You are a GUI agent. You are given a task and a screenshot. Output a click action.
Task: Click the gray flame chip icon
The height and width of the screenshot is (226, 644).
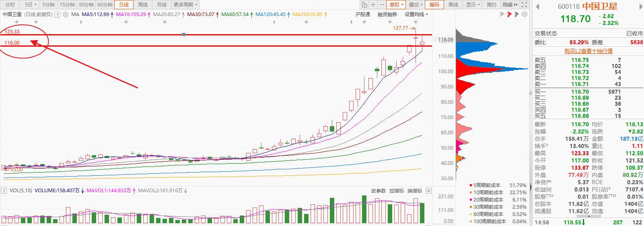coord(517,14)
